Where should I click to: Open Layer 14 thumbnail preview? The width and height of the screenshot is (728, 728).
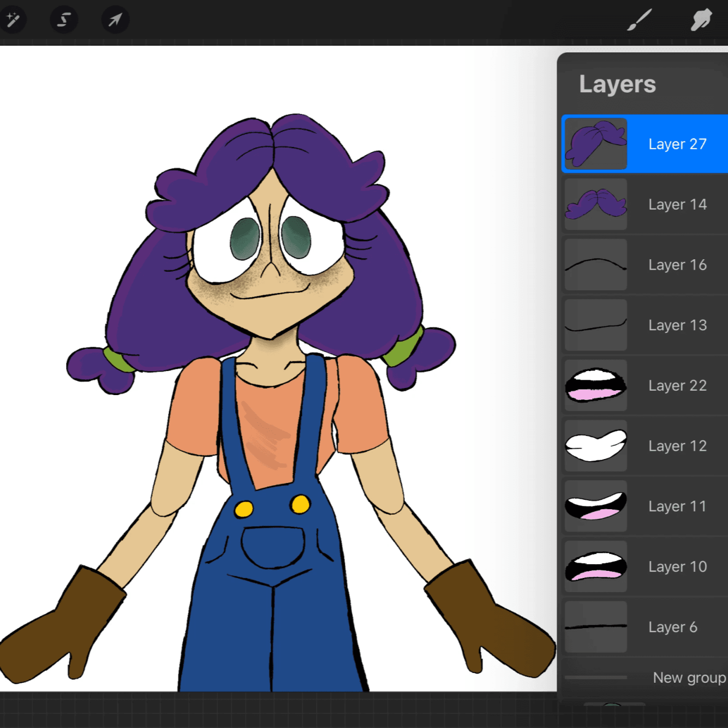pos(596,204)
